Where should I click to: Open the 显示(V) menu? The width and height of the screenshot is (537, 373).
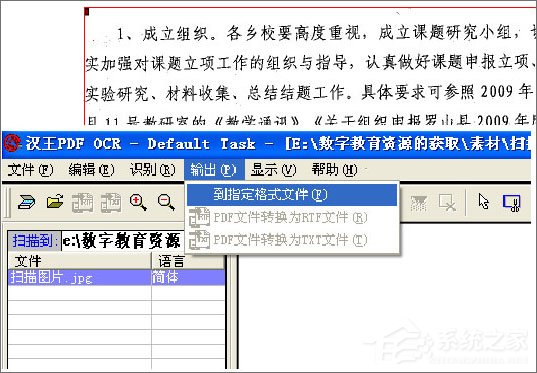click(x=273, y=170)
